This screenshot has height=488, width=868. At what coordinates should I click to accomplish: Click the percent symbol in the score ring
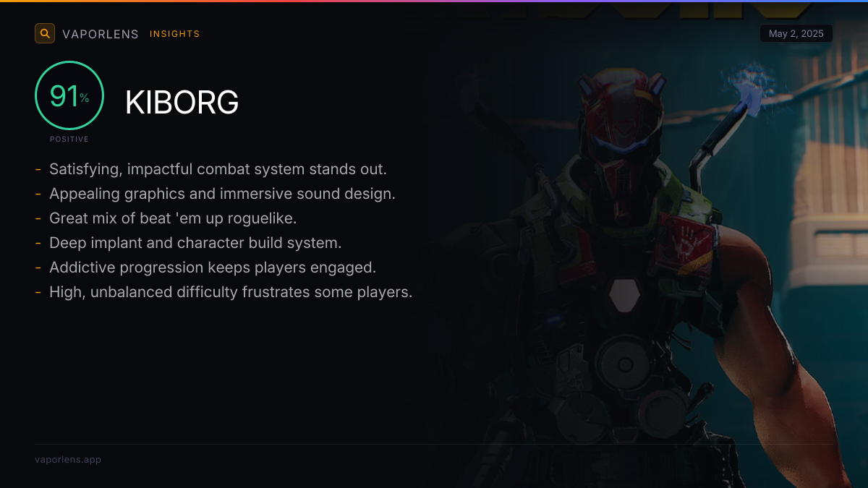pos(85,98)
